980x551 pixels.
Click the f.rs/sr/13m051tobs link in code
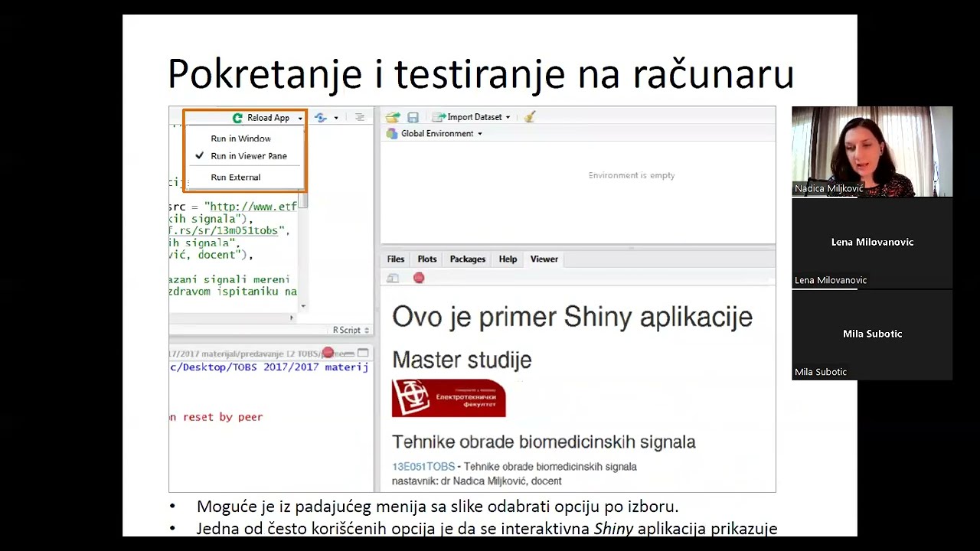coord(225,230)
